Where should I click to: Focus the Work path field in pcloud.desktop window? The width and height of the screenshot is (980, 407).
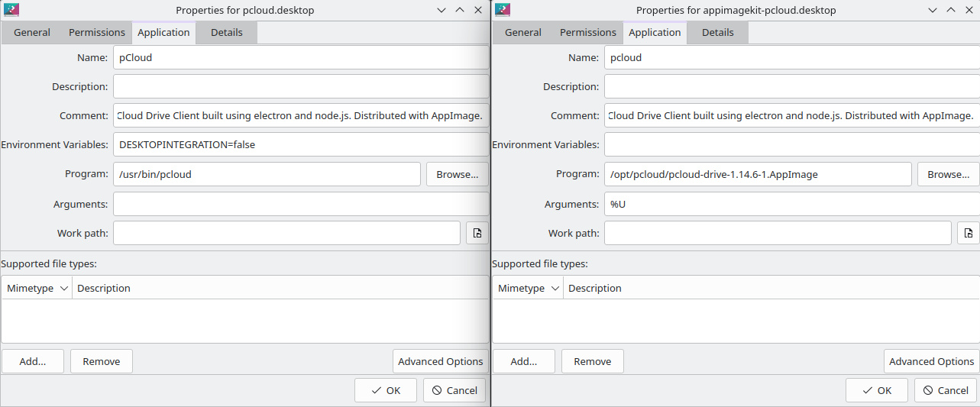286,233
